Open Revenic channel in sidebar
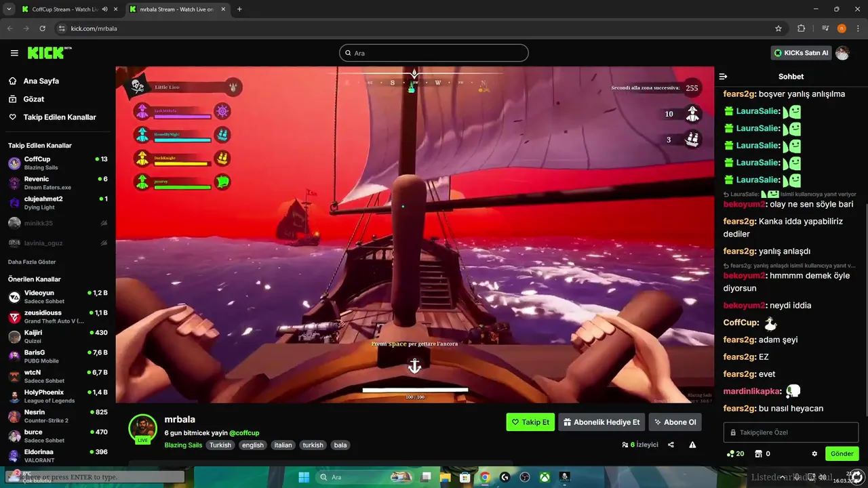868x488 pixels. point(58,183)
